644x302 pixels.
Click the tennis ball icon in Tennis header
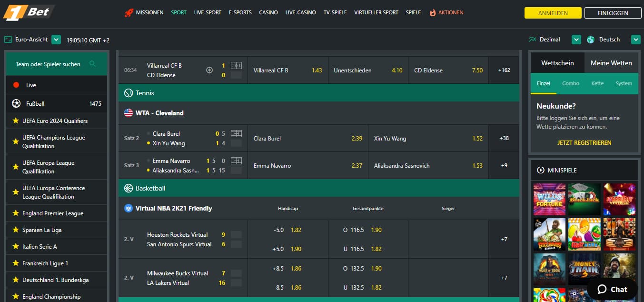pos(128,93)
